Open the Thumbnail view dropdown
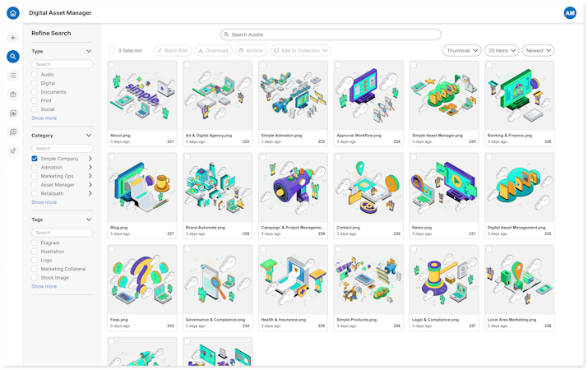 click(462, 51)
